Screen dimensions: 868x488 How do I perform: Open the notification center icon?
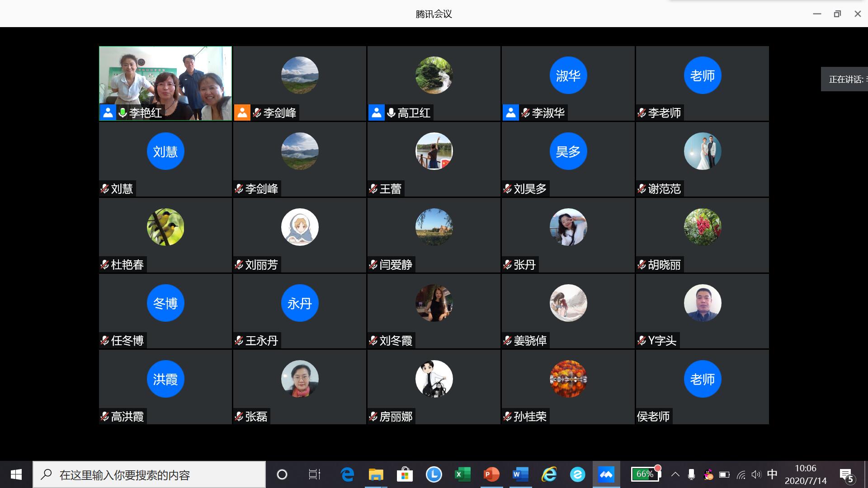[846, 475]
